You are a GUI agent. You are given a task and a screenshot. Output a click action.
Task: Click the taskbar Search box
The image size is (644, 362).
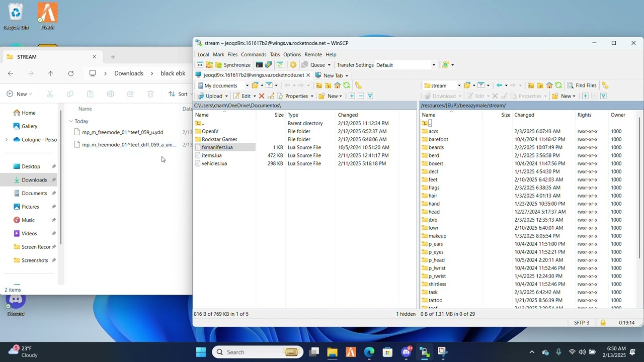tap(257, 352)
